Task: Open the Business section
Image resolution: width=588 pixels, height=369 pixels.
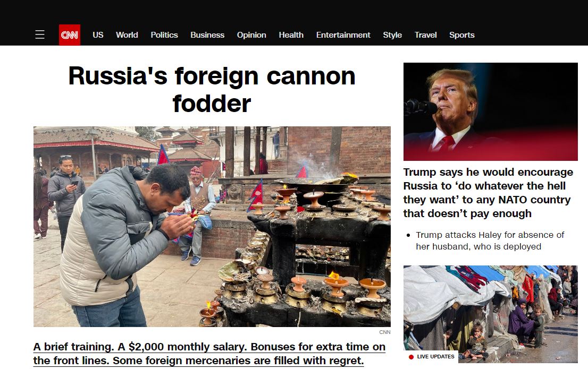Action: coord(207,35)
